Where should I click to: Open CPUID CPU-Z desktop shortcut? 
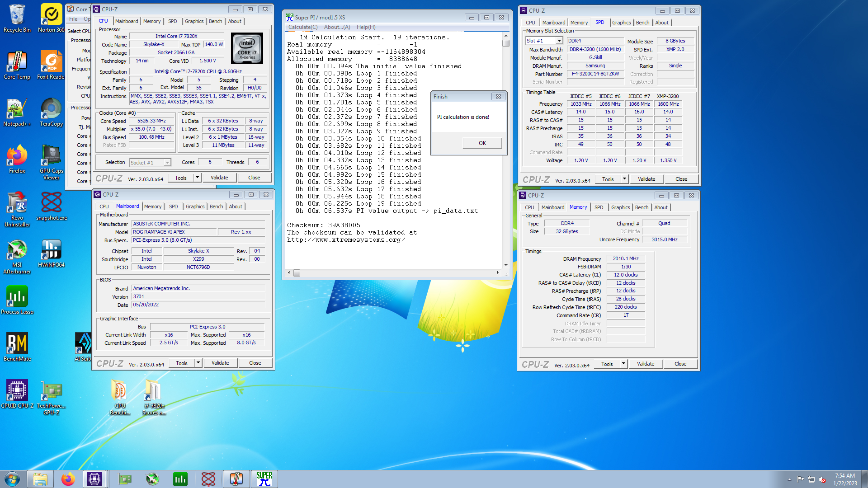tap(17, 394)
